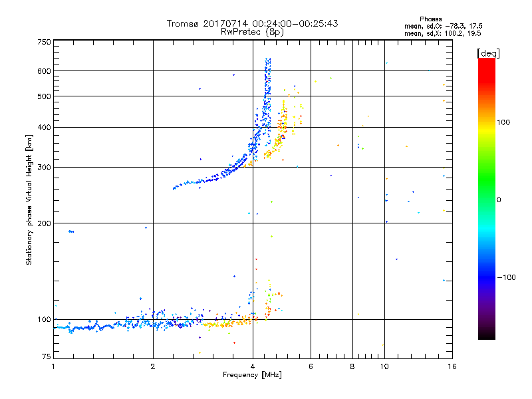Click the x-axis '6' tick label
Screen dimensions: 532x399
click(311, 366)
